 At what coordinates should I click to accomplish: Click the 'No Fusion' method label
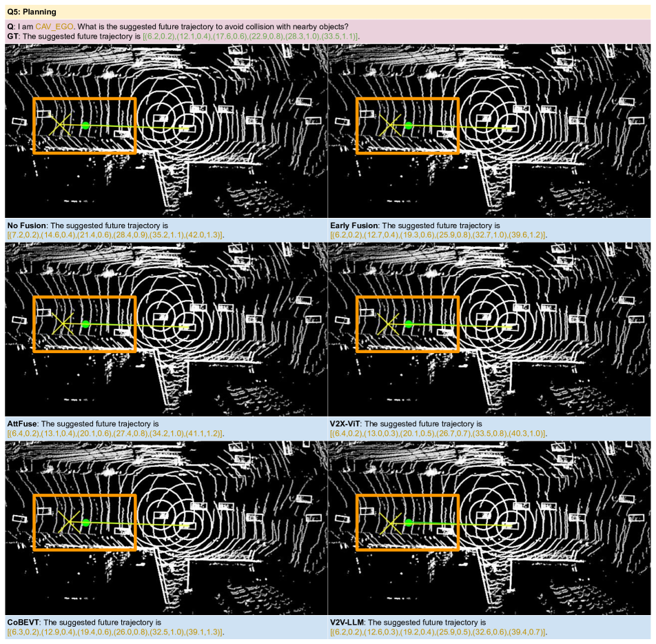(27, 225)
